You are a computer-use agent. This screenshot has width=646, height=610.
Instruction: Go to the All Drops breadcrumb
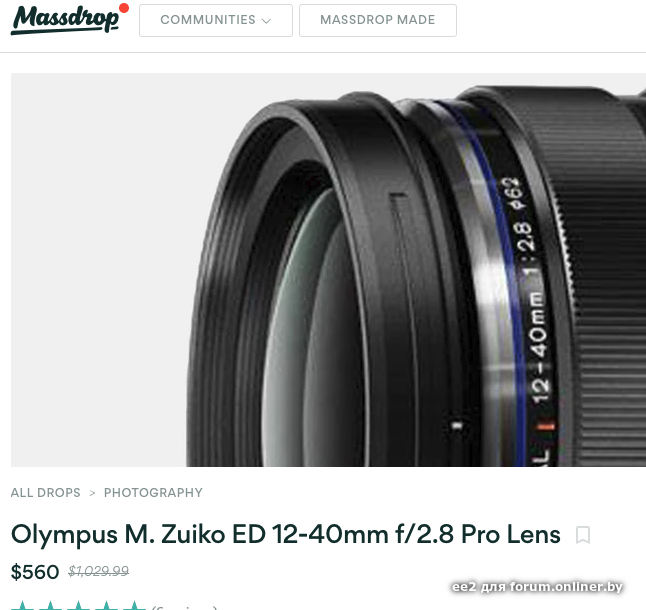point(45,493)
